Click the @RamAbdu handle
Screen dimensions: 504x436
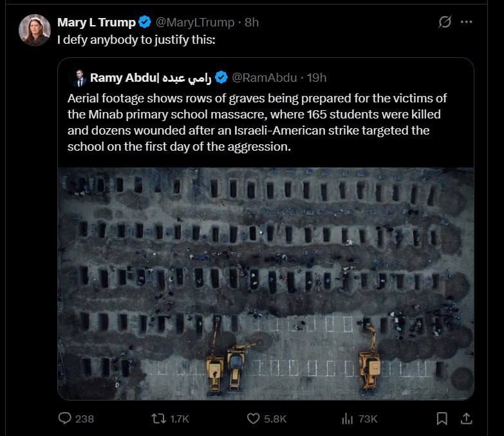pyautogui.click(x=264, y=78)
